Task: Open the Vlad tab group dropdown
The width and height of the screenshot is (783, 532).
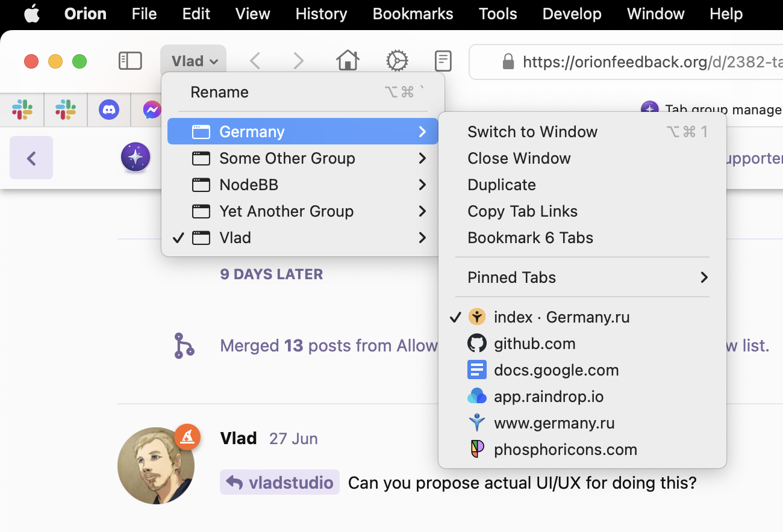Action: [193, 61]
